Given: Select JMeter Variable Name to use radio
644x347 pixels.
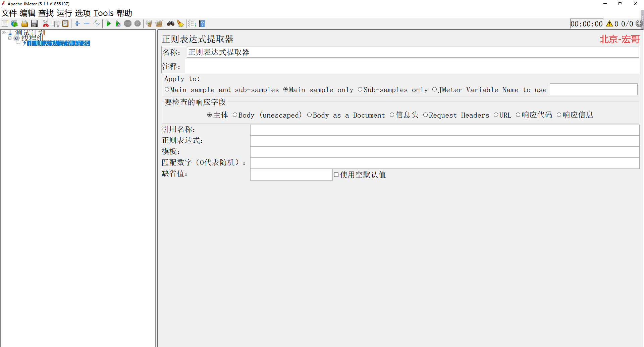Looking at the screenshot, I should click(435, 89).
